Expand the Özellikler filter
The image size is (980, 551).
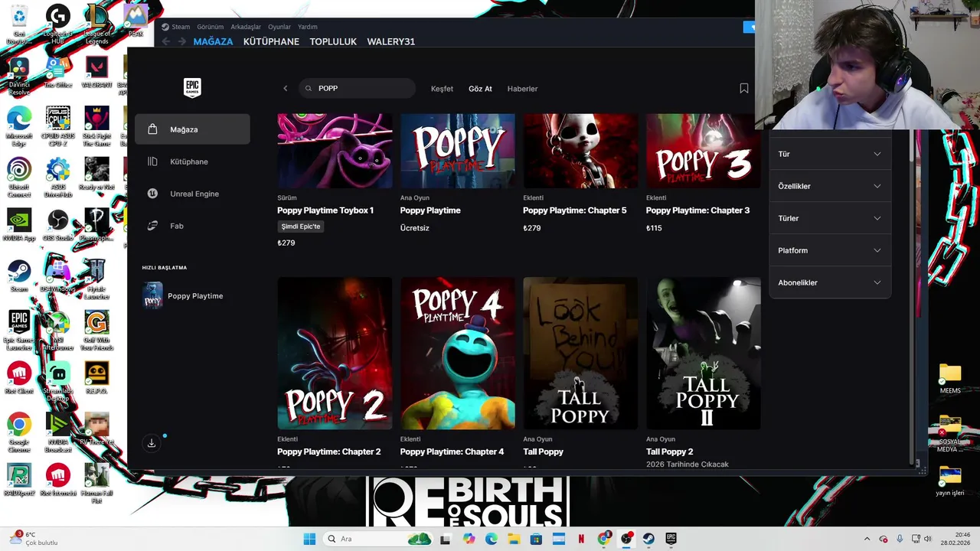(x=830, y=186)
